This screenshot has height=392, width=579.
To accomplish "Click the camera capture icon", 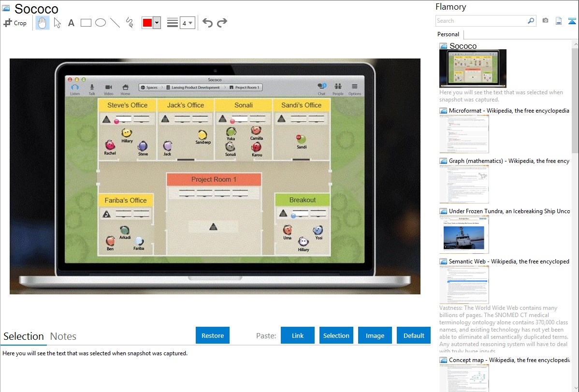I will coord(545,21).
